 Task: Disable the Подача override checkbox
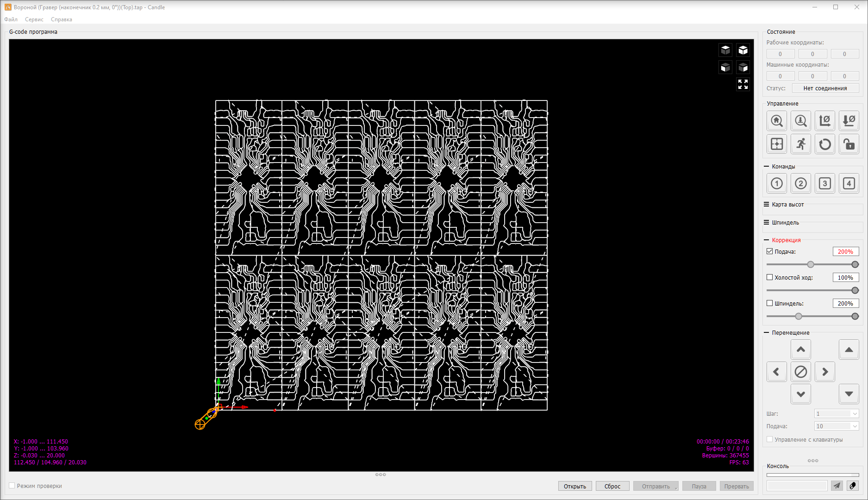pyautogui.click(x=770, y=251)
